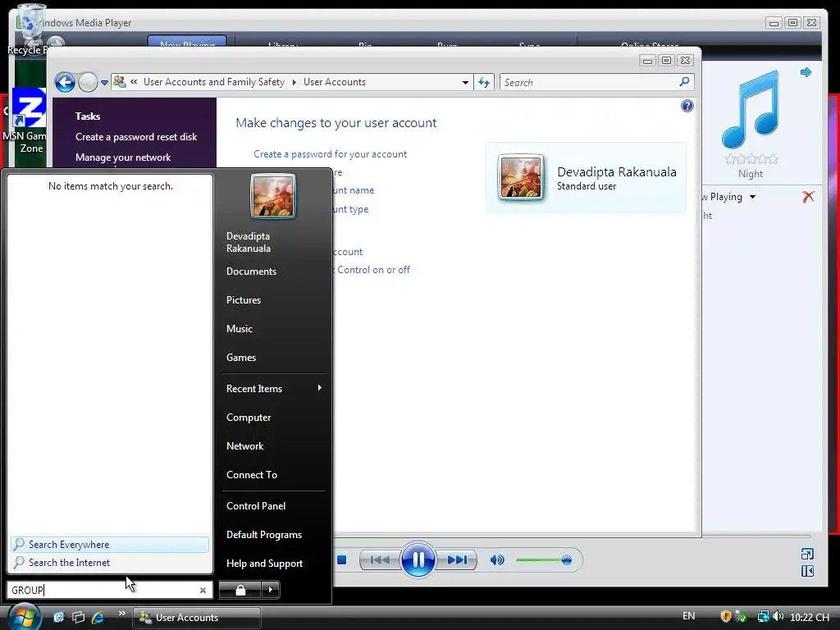Click the User Accounts taskbar button

197,618
